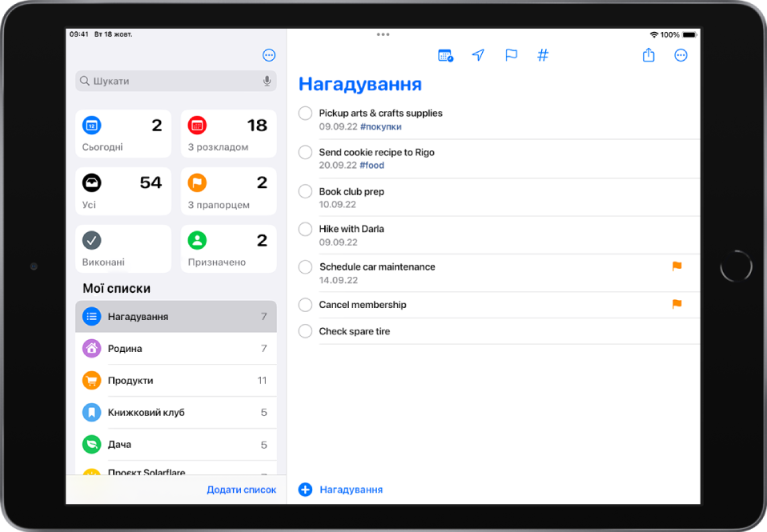Tap the gray Виконані checkmark icon

coord(91,240)
